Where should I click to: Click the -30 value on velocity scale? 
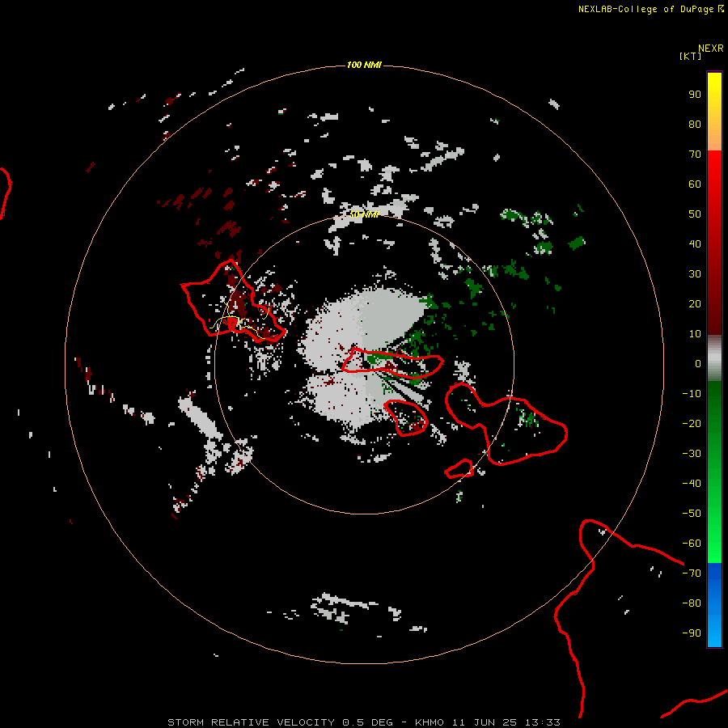[692, 454]
